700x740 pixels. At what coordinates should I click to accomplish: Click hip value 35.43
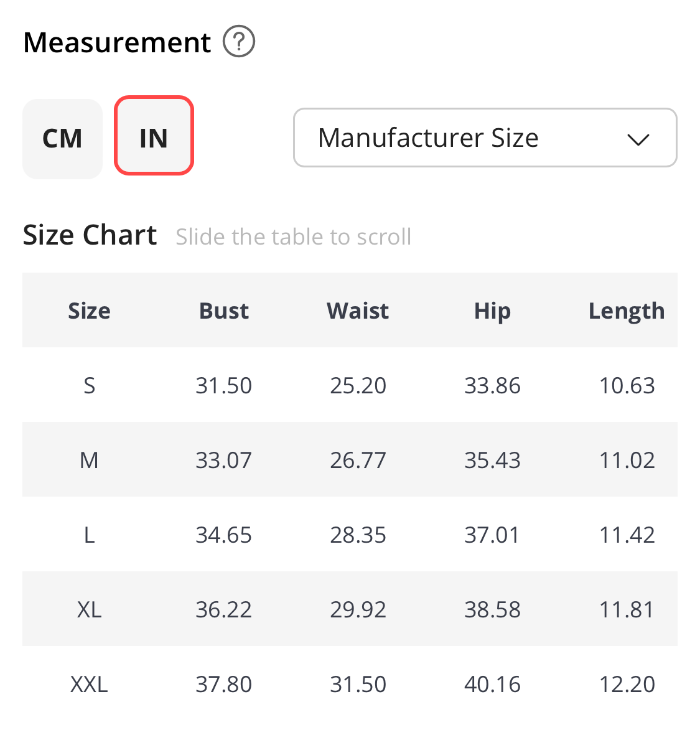tap(492, 460)
